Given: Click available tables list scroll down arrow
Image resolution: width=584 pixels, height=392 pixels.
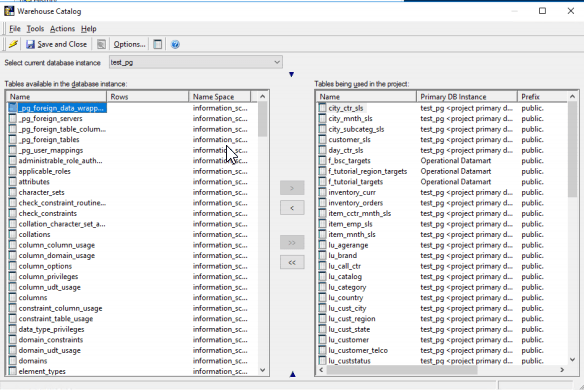Looking at the screenshot, I should tap(262, 370).
